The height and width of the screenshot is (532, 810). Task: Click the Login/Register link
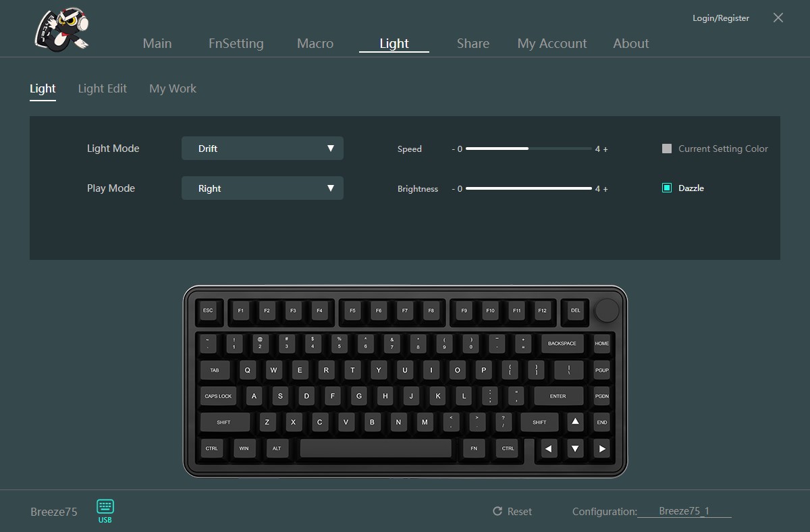click(721, 18)
